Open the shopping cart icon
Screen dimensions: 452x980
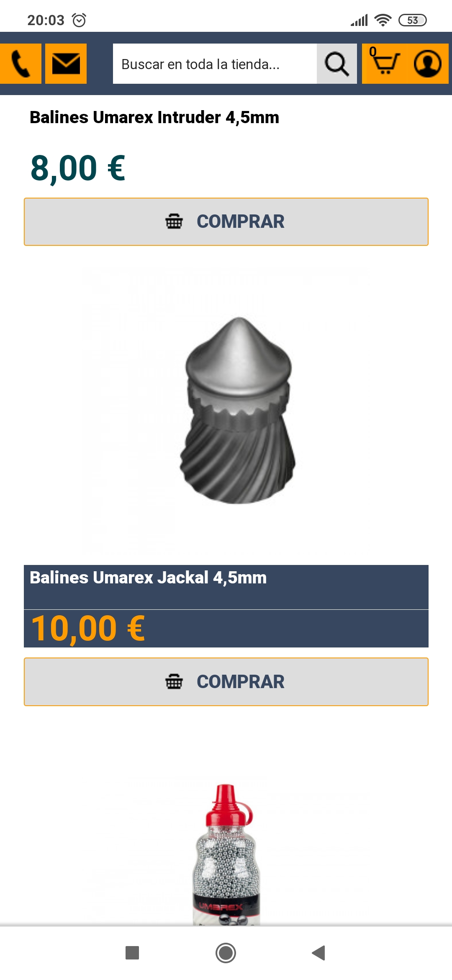pyautogui.click(x=385, y=63)
